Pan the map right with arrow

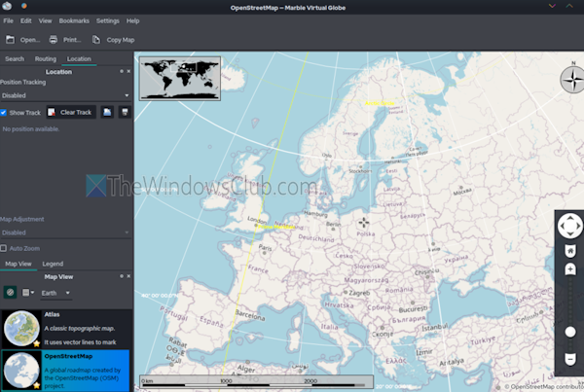coord(578,226)
